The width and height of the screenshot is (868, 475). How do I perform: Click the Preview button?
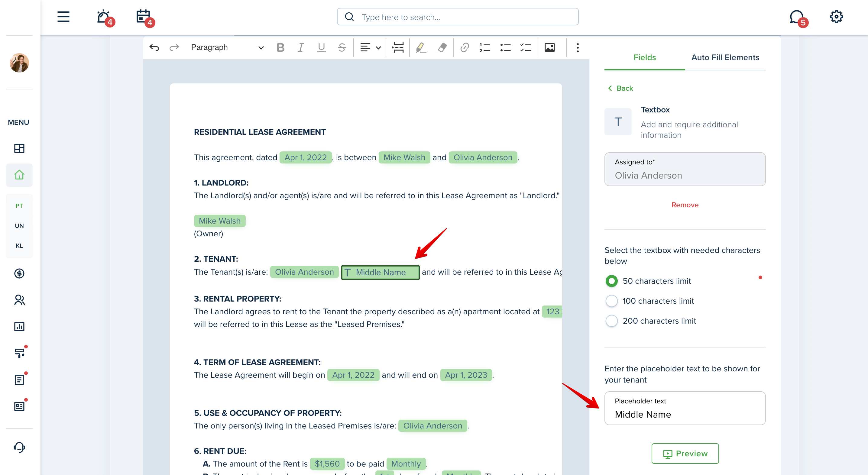click(685, 453)
